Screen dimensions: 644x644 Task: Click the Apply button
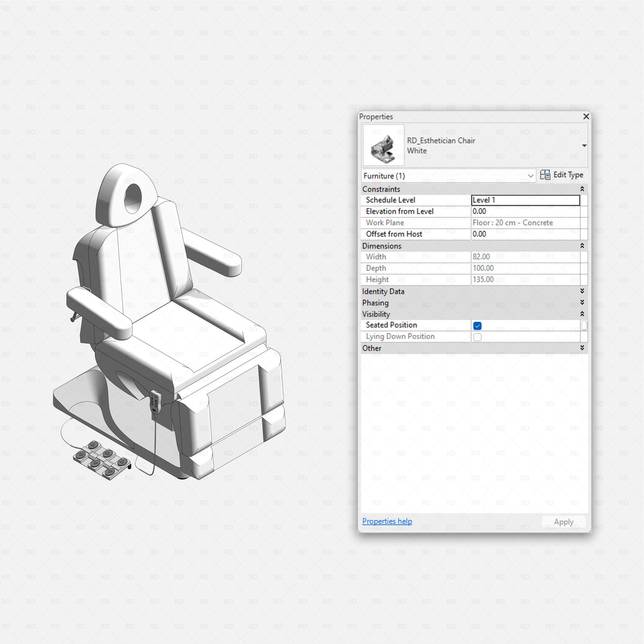point(563,522)
